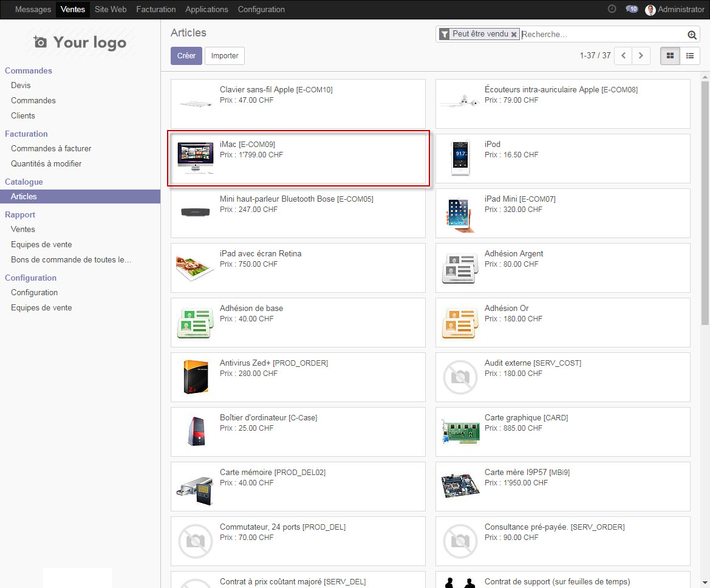Go to next page of articles
Image resolution: width=710 pixels, height=588 pixels.
point(641,56)
